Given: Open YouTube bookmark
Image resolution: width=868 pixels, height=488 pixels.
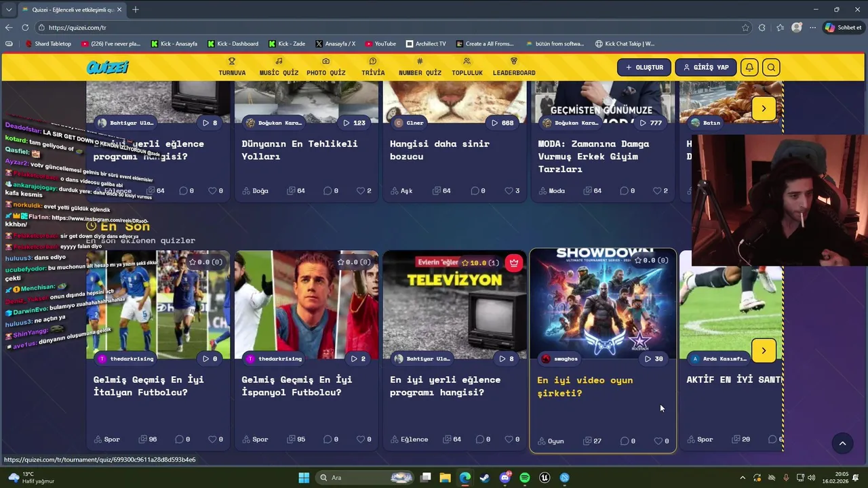Looking at the screenshot, I should coord(380,43).
